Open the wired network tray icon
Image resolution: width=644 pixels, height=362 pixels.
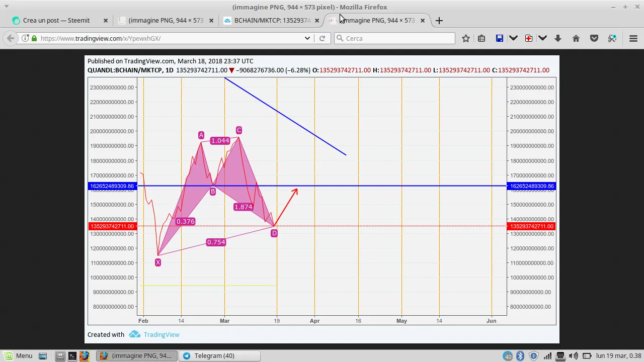[560, 356]
